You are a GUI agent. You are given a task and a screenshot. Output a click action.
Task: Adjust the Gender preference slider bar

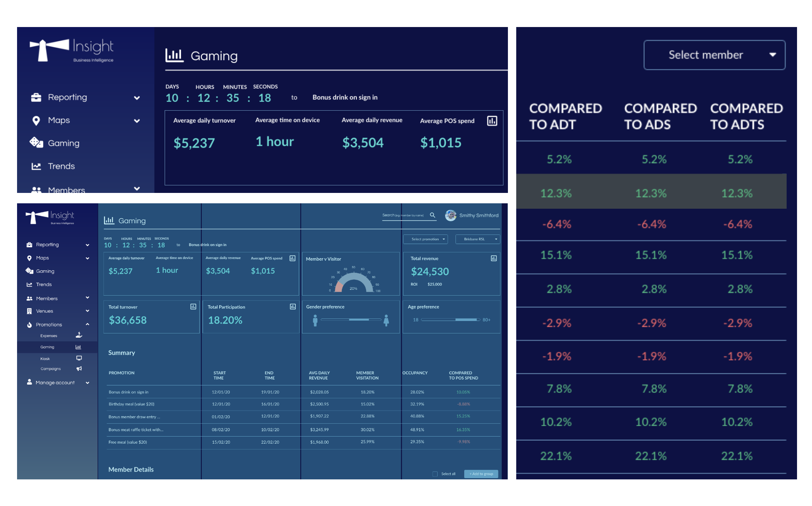coord(351,319)
